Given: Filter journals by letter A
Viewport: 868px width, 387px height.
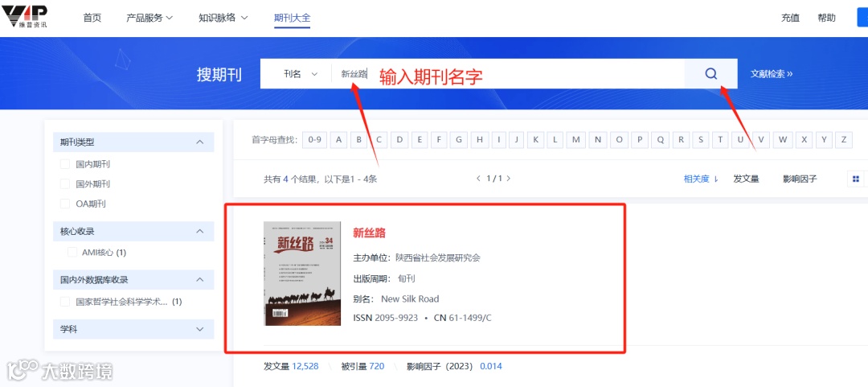Looking at the screenshot, I should 339,140.
